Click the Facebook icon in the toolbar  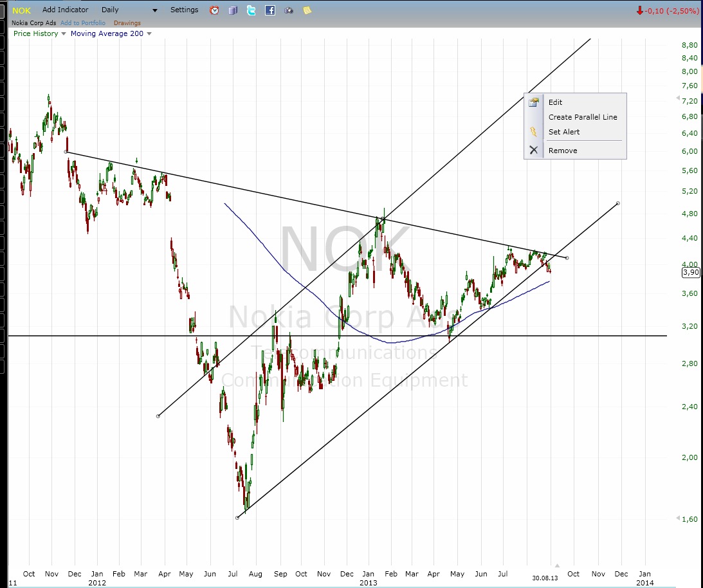coord(270,10)
